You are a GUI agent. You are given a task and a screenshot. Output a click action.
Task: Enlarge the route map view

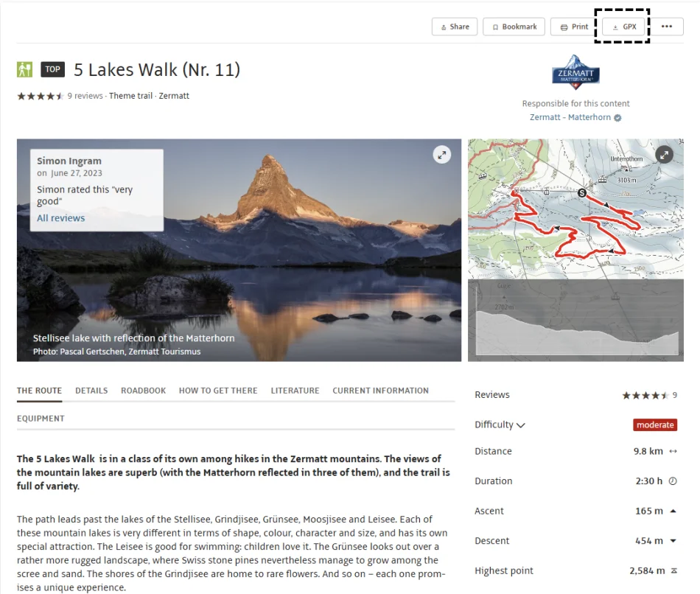(x=664, y=155)
